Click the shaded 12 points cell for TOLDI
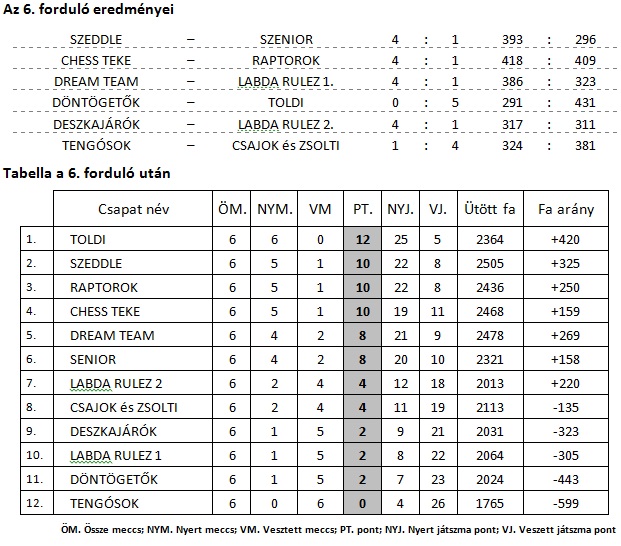The image size is (621, 546). (361, 240)
